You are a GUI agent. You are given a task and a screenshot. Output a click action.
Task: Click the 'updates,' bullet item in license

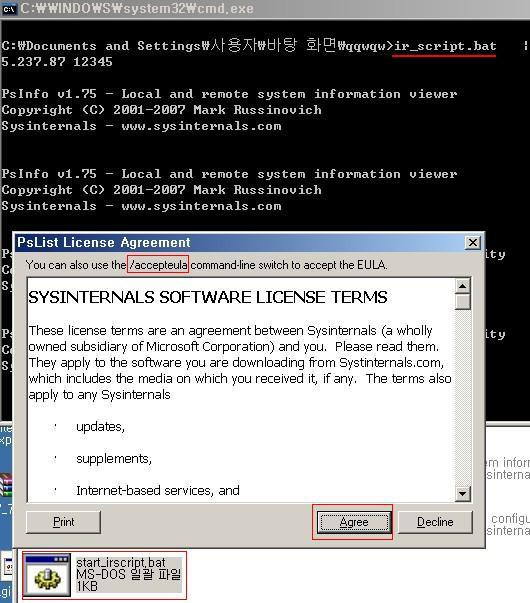click(x=100, y=426)
